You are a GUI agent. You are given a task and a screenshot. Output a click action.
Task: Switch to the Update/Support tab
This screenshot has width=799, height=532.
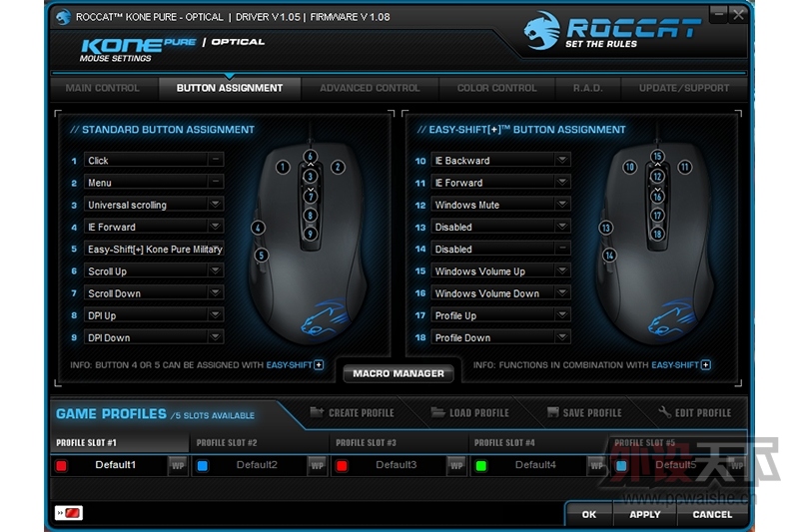pyautogui.click(x=684, y=88)
